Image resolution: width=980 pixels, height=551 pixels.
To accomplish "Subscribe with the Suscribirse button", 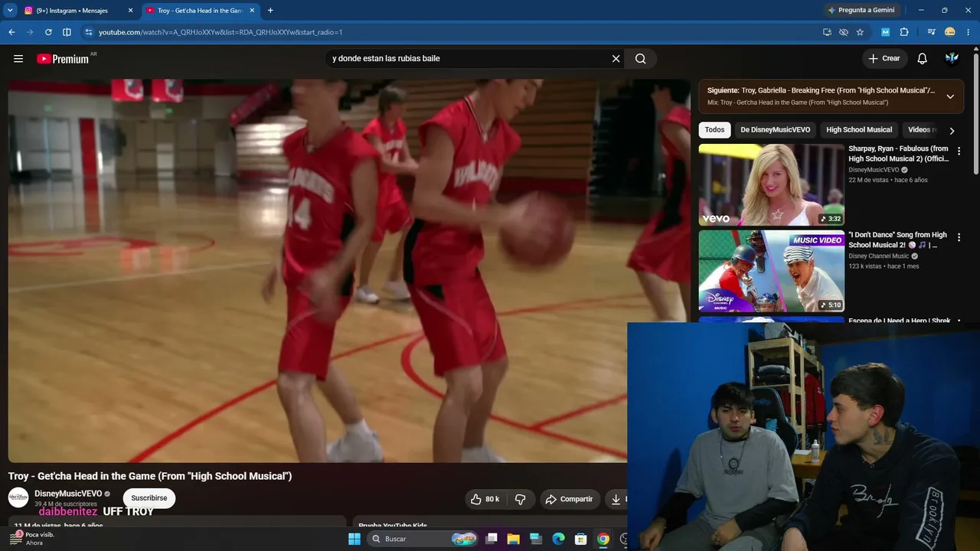I will (x=149, y=498).
